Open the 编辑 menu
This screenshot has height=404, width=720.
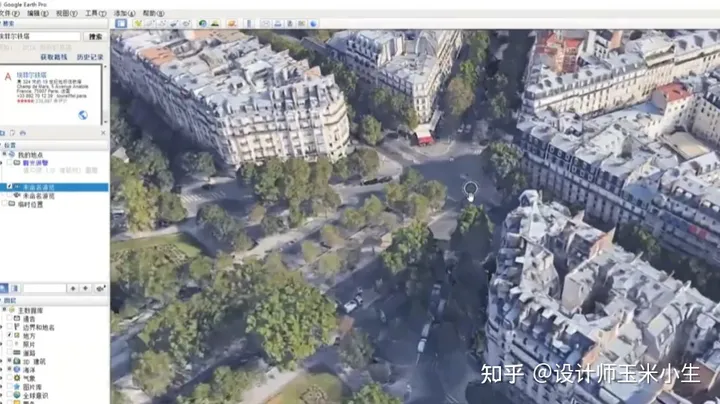pos(38,13)
